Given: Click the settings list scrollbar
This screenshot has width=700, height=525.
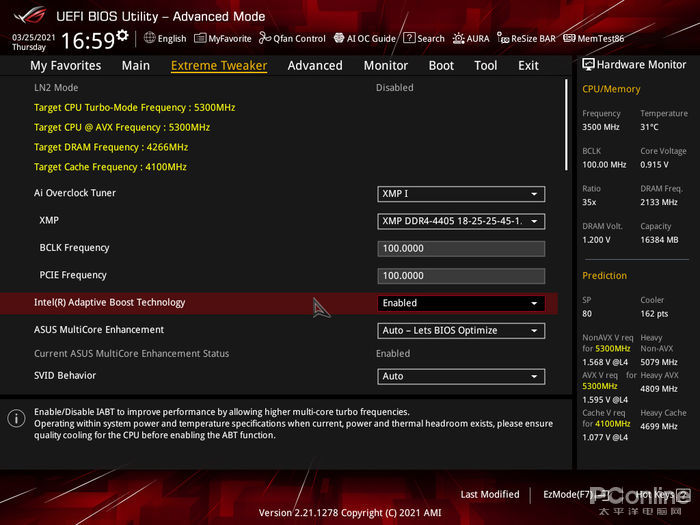Looking at the screenshot, I should (567, 125).
